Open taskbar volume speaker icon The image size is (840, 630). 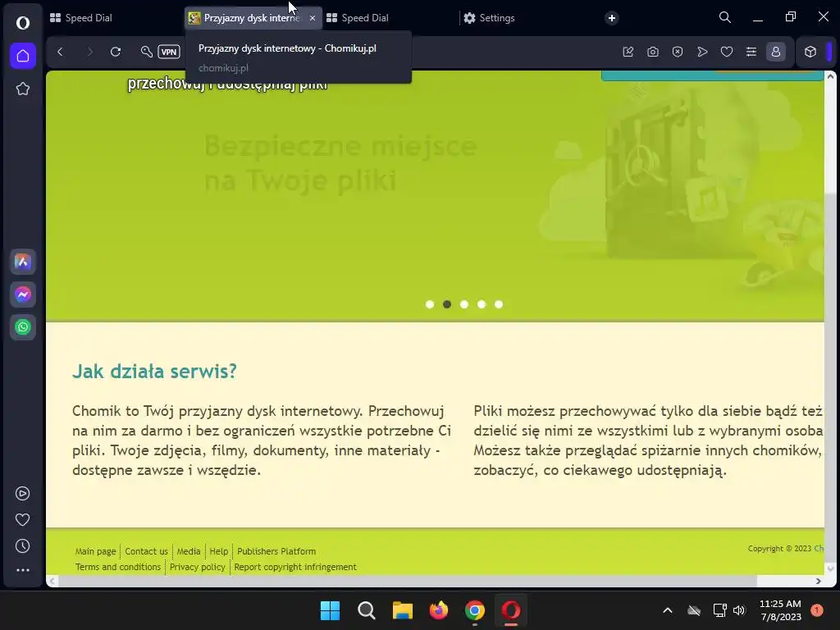coord(739,610)
